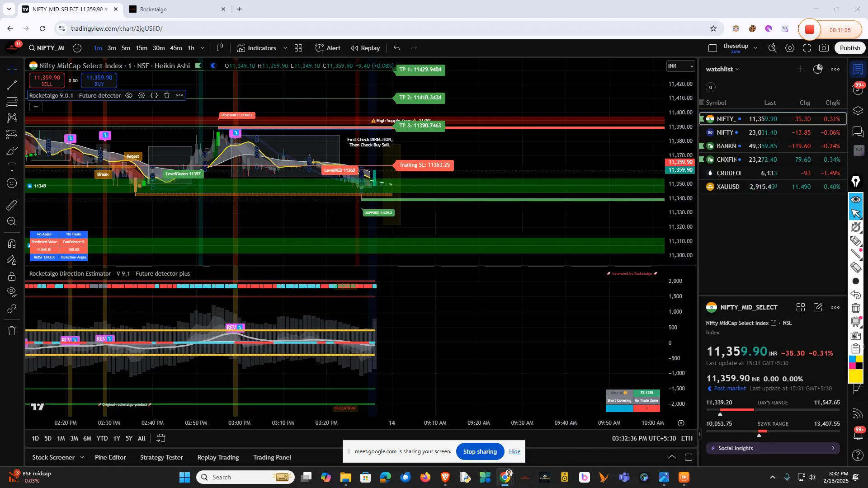
Task: Toggle hide all drawings eye icon
Action: point(12,292)
